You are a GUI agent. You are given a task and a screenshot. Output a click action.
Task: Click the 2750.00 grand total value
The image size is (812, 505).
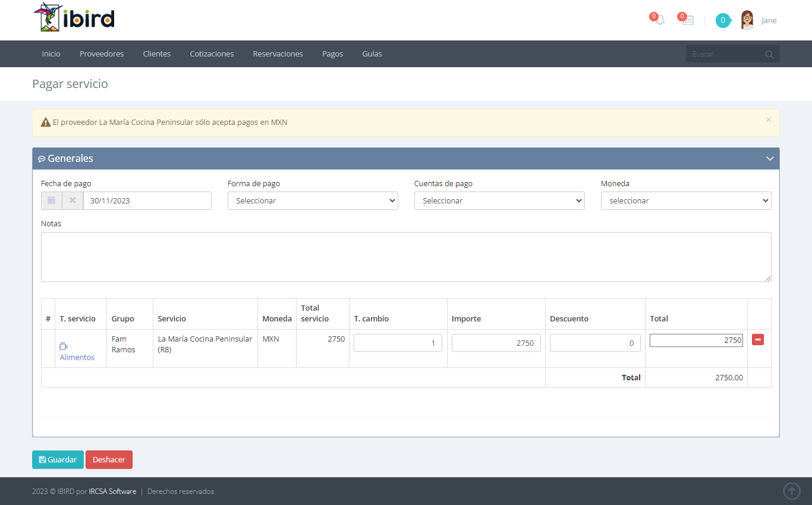pos(729,378)
